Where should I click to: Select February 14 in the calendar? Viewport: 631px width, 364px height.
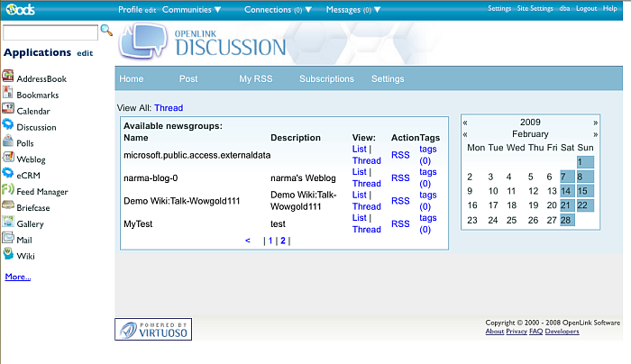[565, 191]
